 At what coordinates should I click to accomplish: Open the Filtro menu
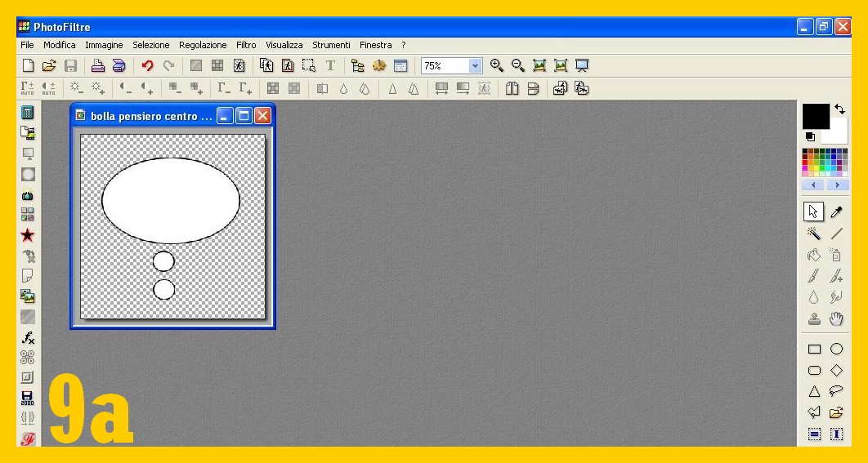246,45
